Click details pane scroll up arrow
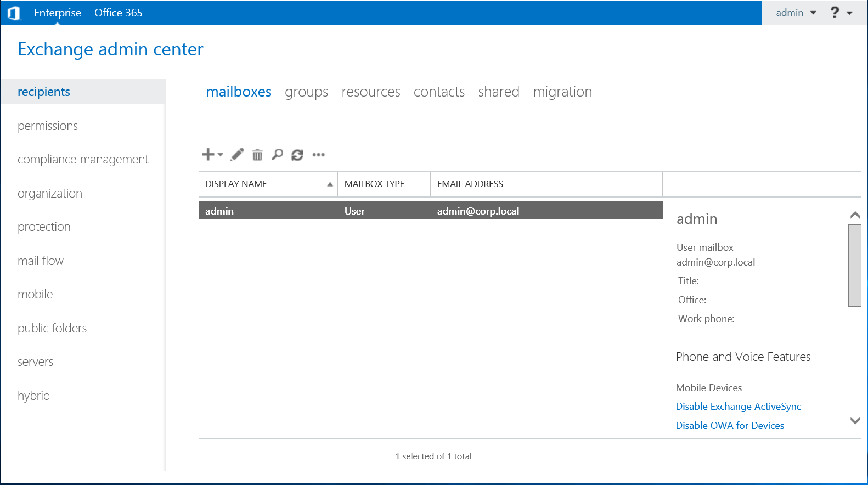Image resolution: width=868 pixels, height=485 pixels. [x=855, y=215]
